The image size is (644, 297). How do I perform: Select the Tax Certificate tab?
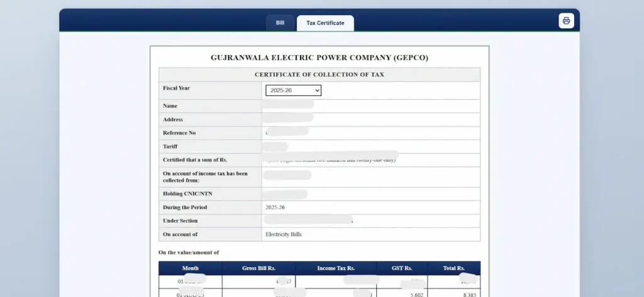pyautogui.click(x=325, y=23)
